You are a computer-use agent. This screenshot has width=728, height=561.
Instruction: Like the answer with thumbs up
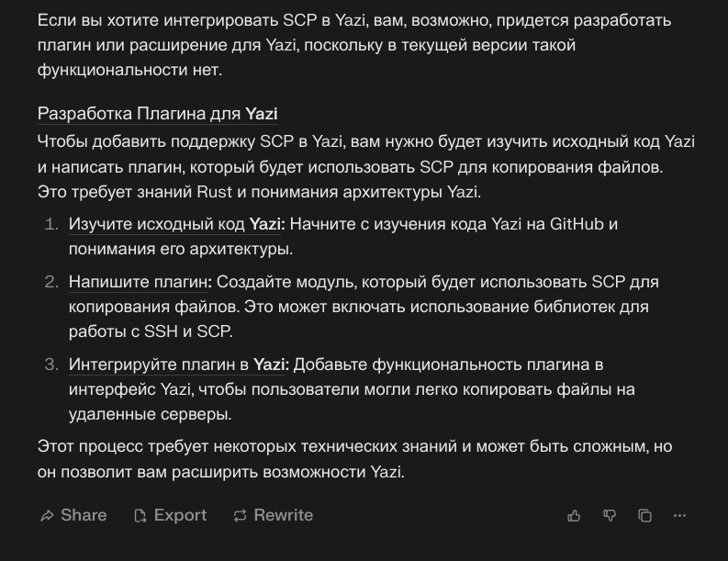574,516
